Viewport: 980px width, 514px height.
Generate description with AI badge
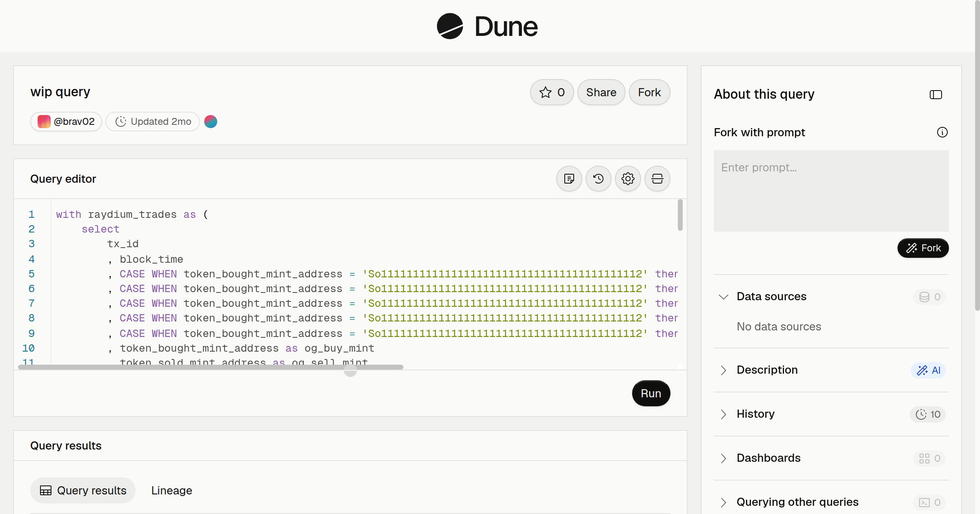pos(928,370)
